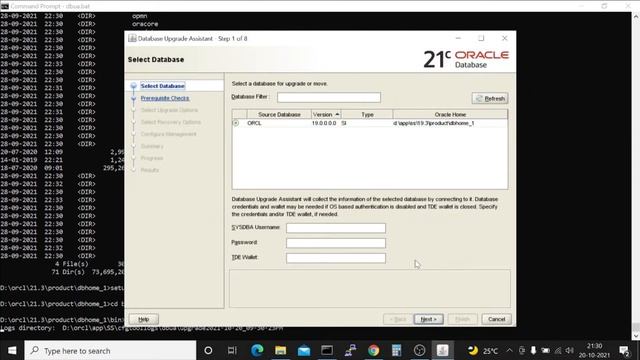This screenshot has width=640, height=360.
Task: Focus the Database Filter text field
Action: [x=329, y=97]
